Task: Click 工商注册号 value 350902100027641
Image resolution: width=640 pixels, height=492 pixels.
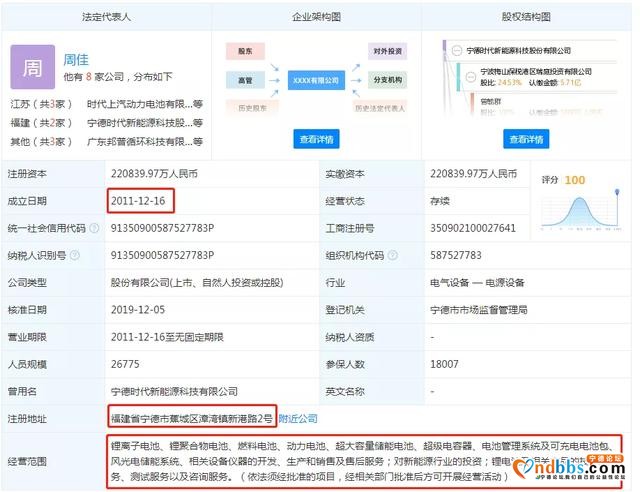Action: pyautogui.click(x=473, y=228)
